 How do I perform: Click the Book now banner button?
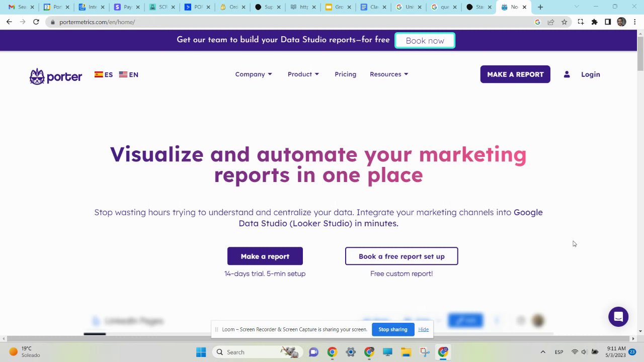click(425, 41)
